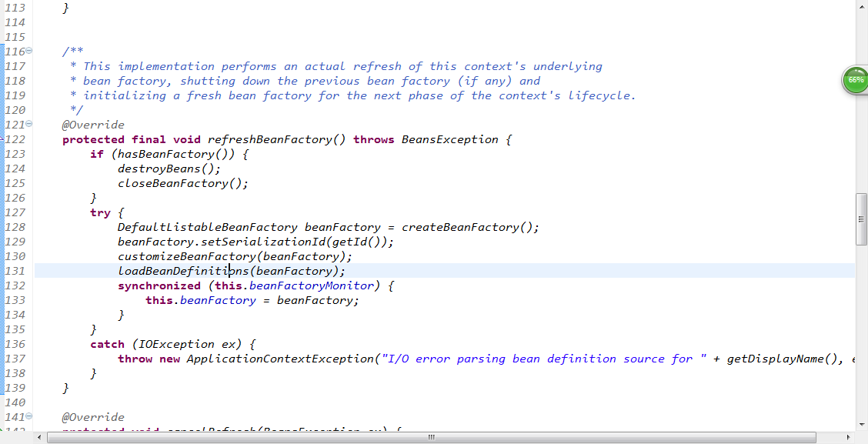Click the "I/O error parsing bean definition" string

click(543, 359)
